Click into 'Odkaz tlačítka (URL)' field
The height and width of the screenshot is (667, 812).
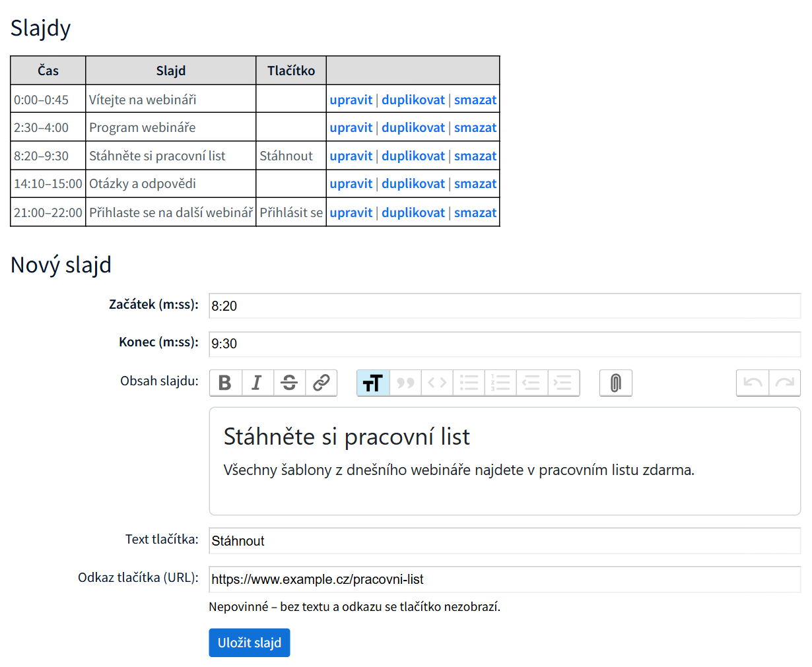504,579
